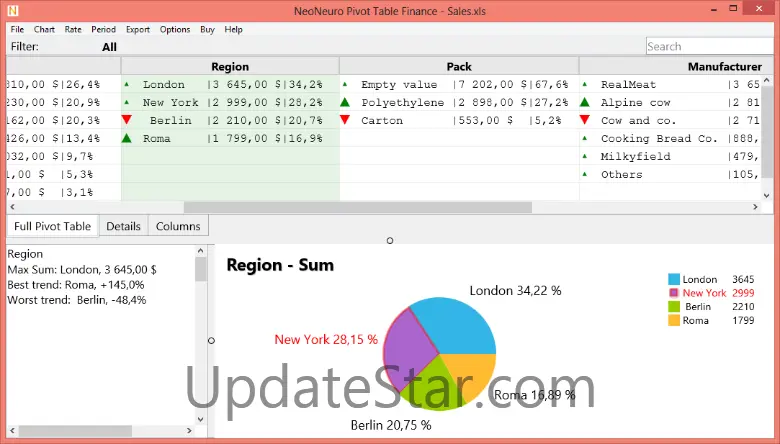Click the pivot table scroll up arrow
Viewport: 780px width, 444px height.
767,80
